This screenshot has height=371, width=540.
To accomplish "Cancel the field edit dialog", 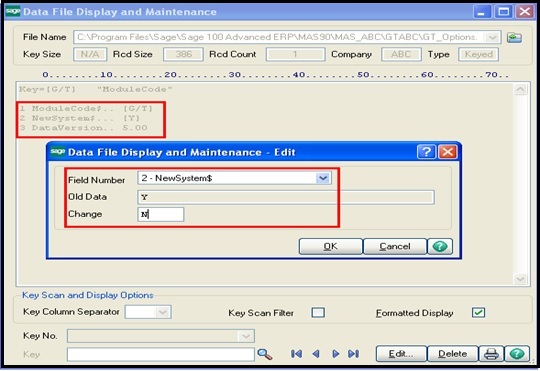I will pyautogui.click(x=395, y=247).
